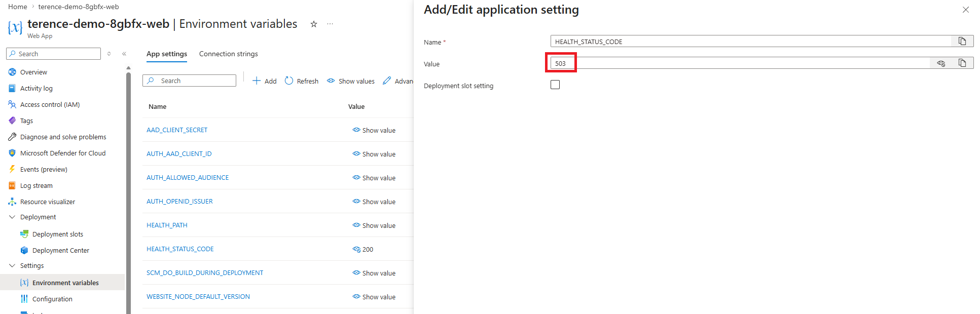The height and width of the screenshot is (314, 980).
Task: Toggle value visibility in the Value field
Action: pos(941,63)
